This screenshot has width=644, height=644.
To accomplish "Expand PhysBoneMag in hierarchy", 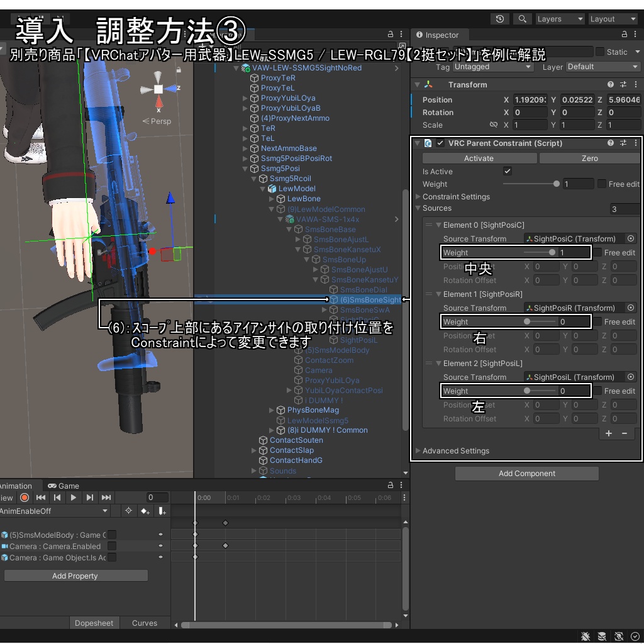I will pyautogui.click(x=272, y=410).
